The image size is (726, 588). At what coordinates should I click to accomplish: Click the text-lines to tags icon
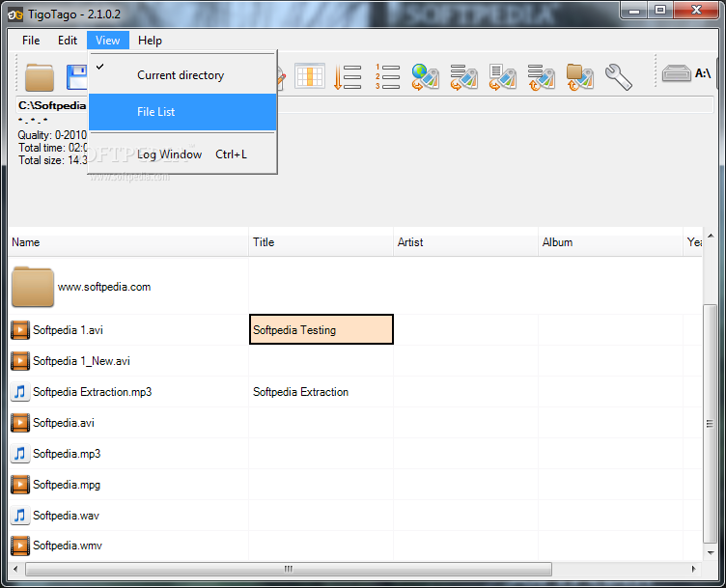(464, 77)
